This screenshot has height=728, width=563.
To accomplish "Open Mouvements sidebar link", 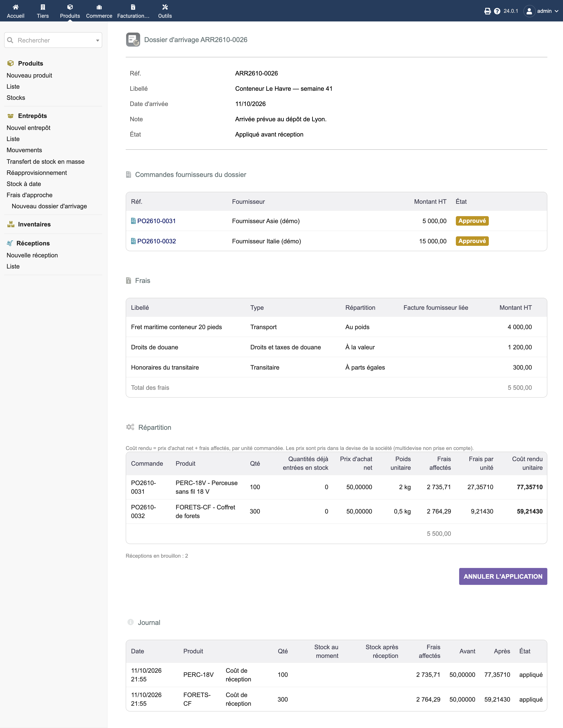I will pyautogui.click(x=24, y=150).
